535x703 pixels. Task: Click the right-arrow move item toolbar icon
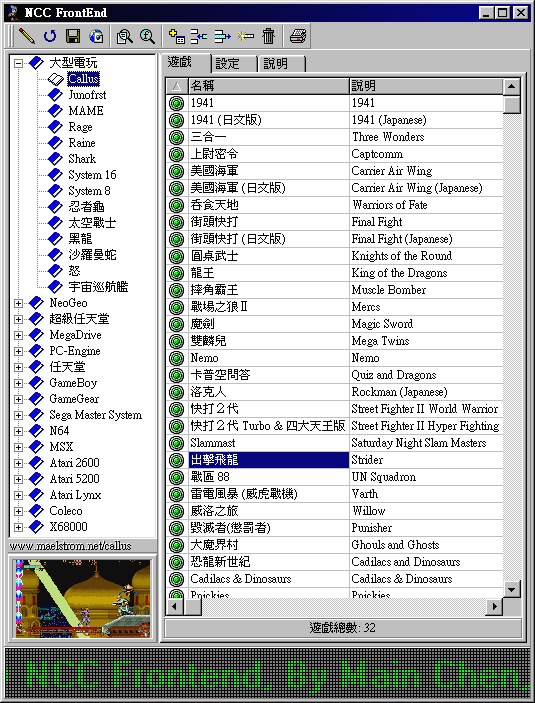point(222,36)
